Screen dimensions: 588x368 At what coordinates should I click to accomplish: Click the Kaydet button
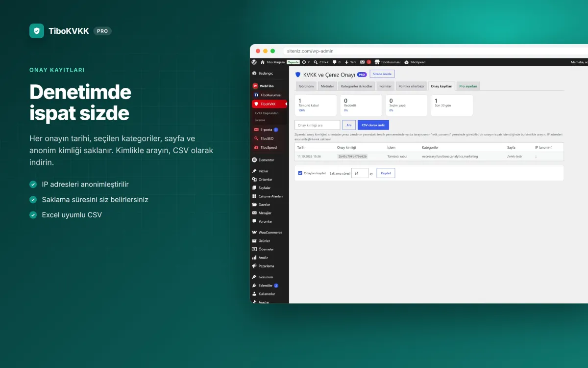click(386, 173)
